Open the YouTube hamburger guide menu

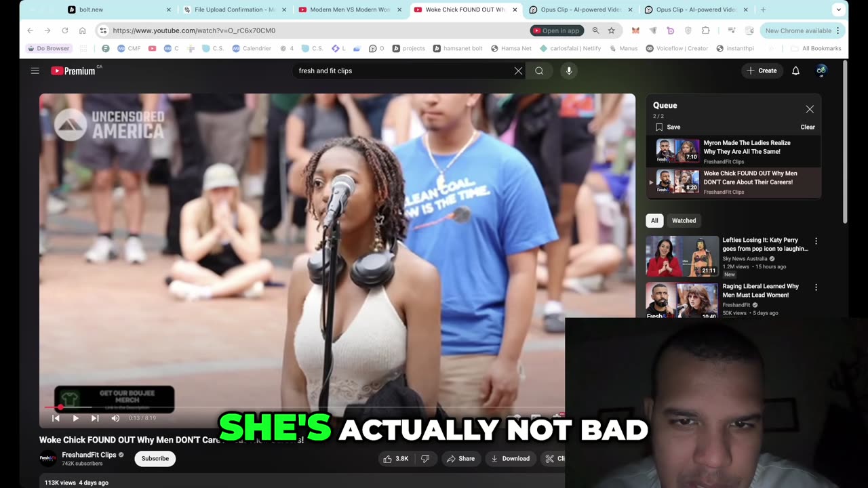pyautogui.click(x=35, y=70)
